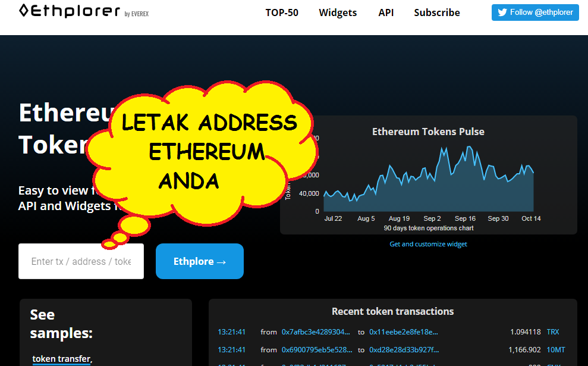Open sender address 0x7afbc3e4289304...
The image size is (588, 366).
(316, 332)
